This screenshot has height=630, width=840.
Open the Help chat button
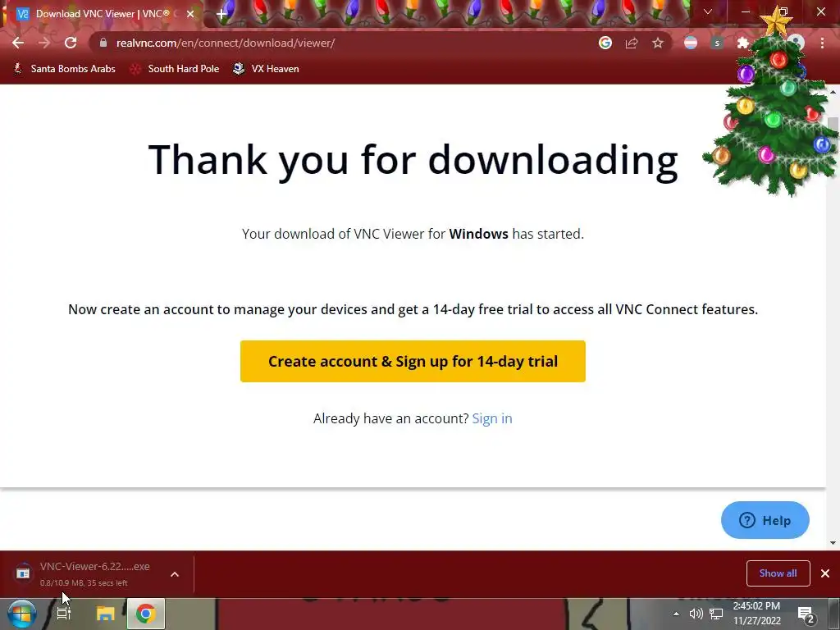click(765, 520)
